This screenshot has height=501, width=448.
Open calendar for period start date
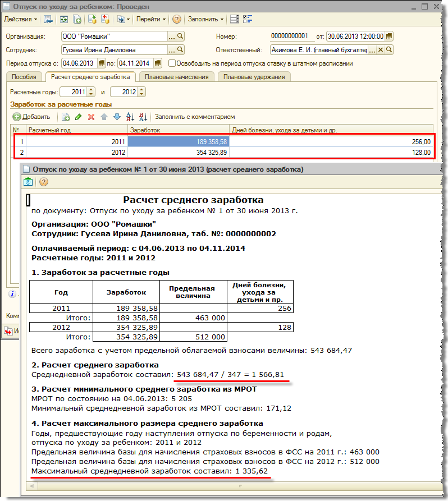pos(101,63)
